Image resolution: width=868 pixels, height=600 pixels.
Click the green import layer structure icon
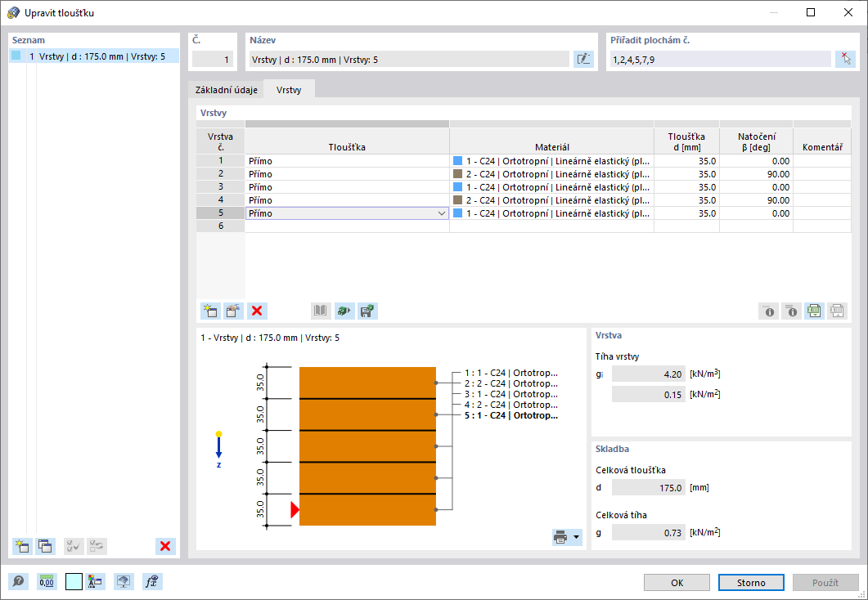(344, 311)
